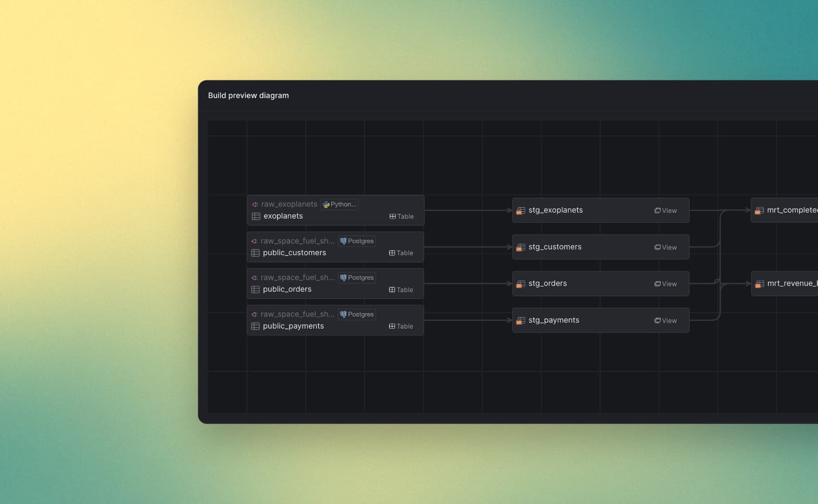Click the Table grid icon in public_customers node

pos(392,253)
